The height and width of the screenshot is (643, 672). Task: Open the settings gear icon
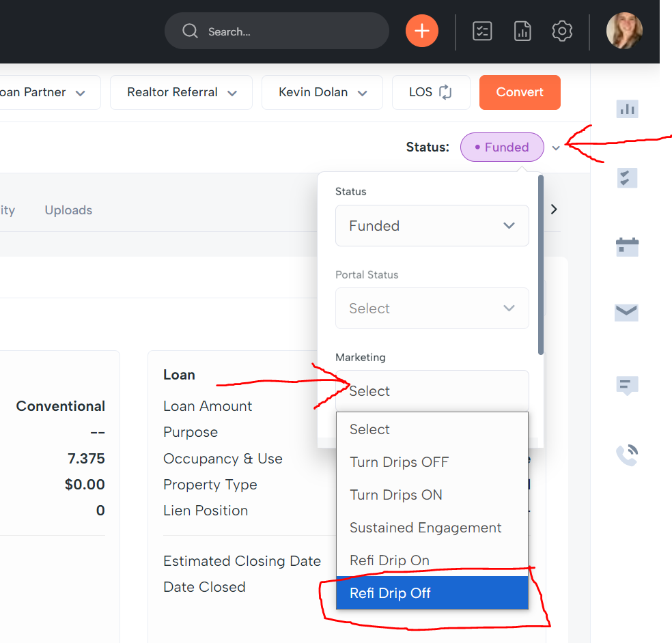click(x=562, y=31)
